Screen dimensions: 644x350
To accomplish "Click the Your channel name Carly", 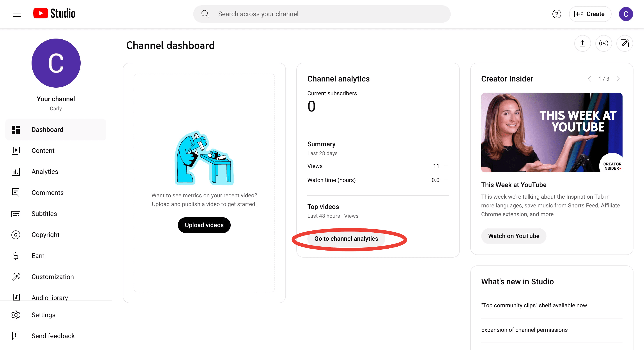I will [x=56, y=108].
